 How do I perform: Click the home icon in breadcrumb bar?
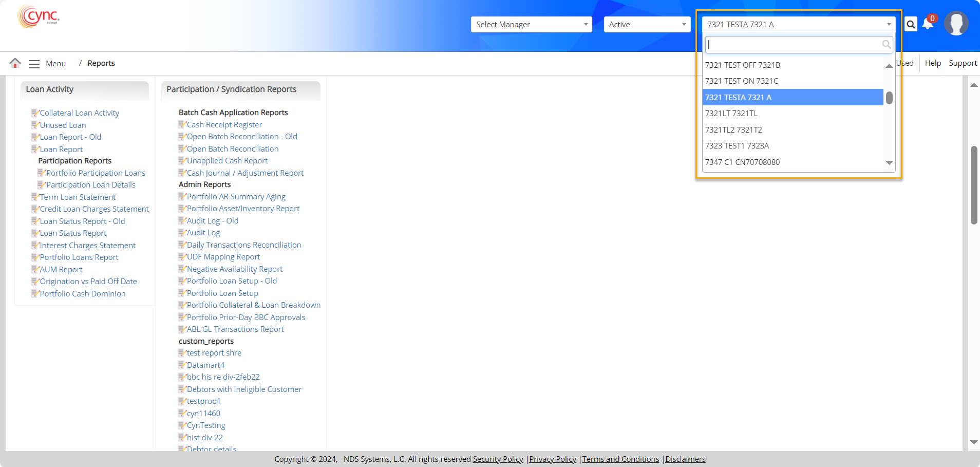coord(15,63)
